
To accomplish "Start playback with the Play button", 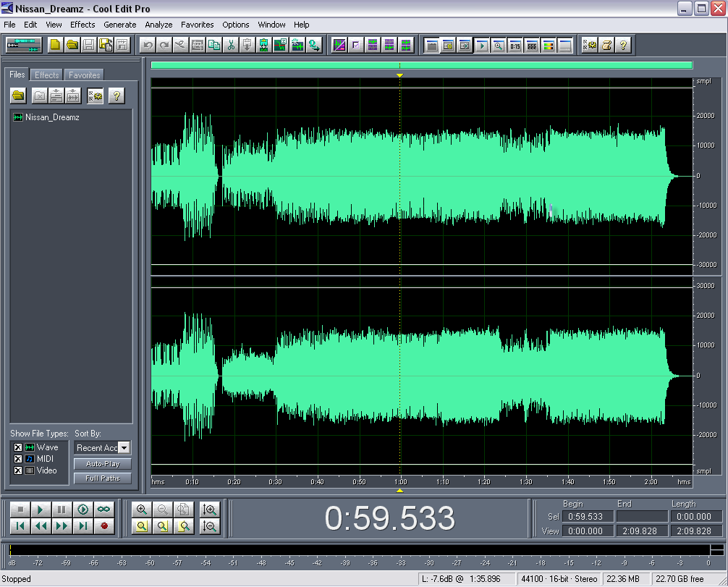I will pyautogui.click(x=41, y=510).
